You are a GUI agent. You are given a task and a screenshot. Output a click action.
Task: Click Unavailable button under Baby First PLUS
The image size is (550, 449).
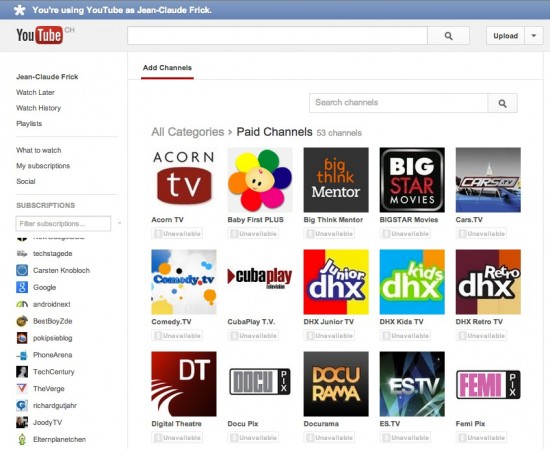[x=253, y=234]
